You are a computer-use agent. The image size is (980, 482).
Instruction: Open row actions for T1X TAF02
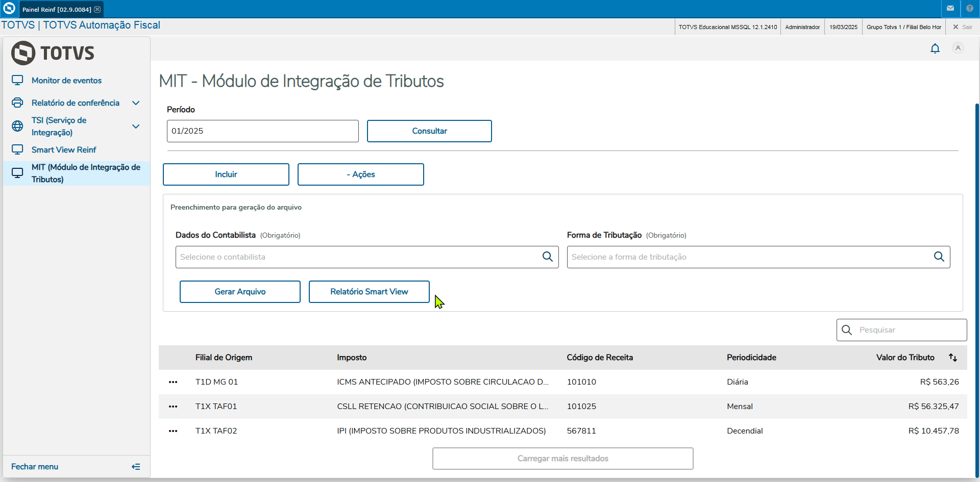click(173, 431)
